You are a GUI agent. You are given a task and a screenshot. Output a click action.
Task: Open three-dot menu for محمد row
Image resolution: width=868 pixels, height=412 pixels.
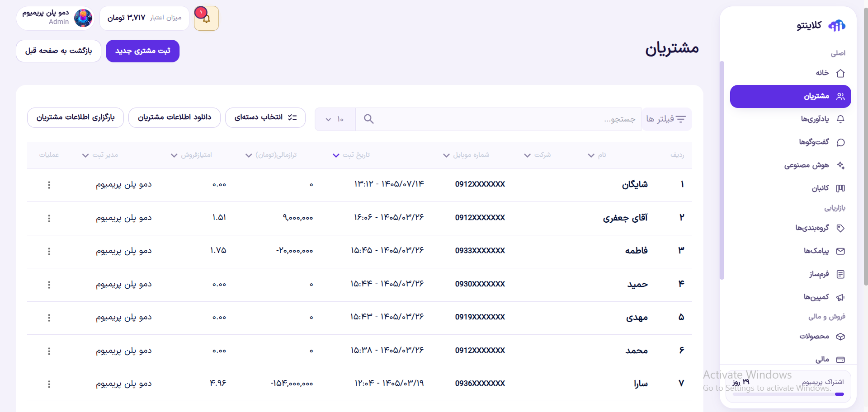pos(49,351)
